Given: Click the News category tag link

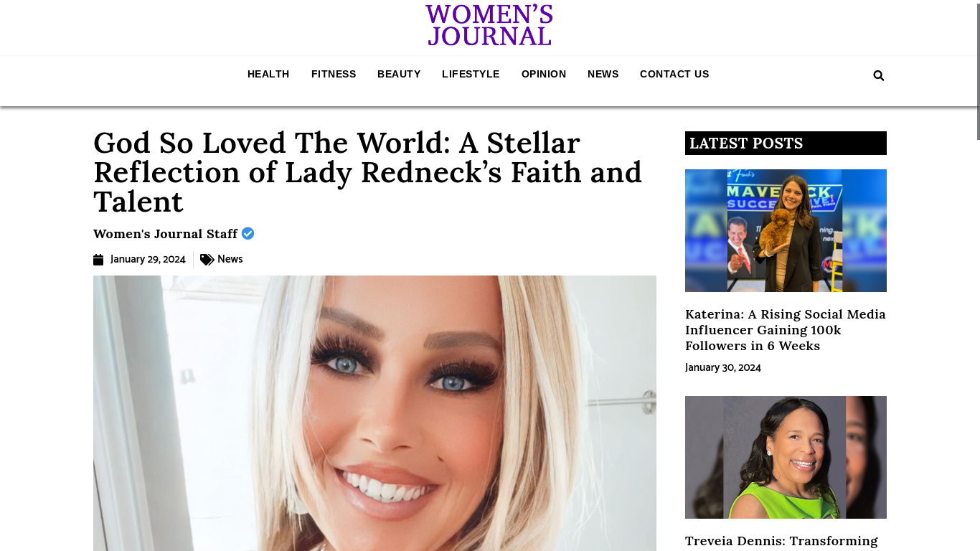Looking at the screenshot, I should [230, 260].
